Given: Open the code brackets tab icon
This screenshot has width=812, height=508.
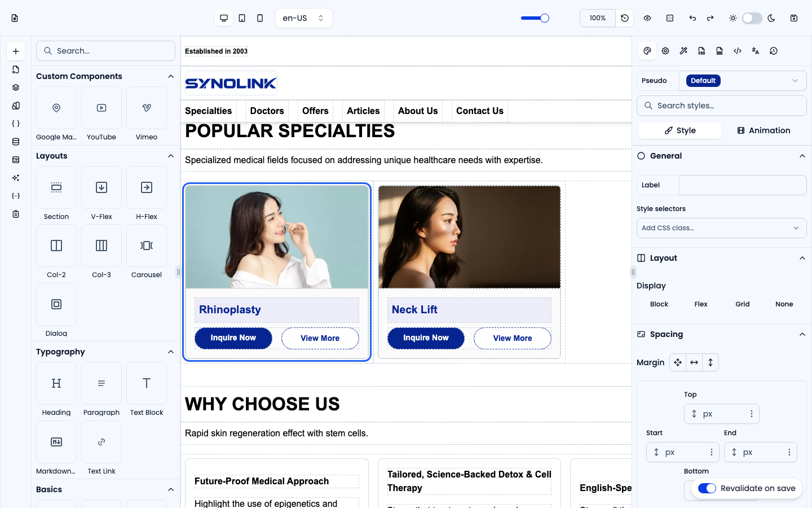Looking at the screenshot, I should pos(738,51).
